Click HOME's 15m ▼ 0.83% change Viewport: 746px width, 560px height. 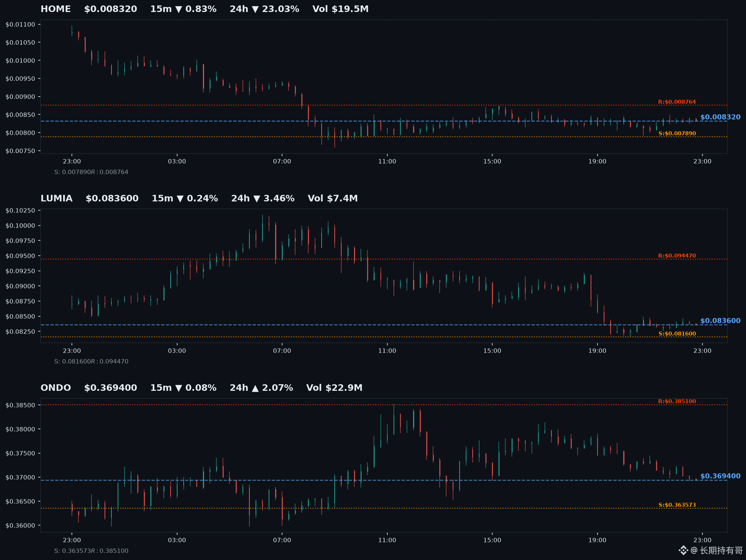[x=183, y=9]
